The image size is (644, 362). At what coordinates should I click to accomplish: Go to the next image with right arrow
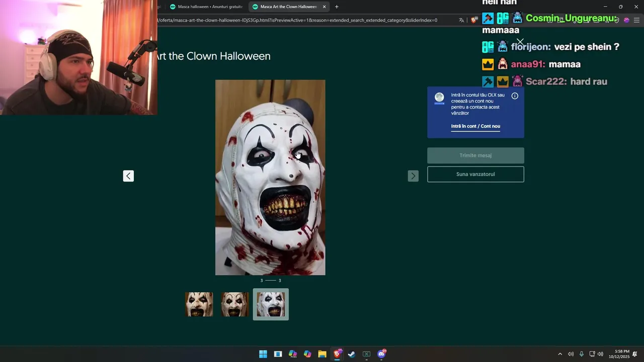pos(413,175)
